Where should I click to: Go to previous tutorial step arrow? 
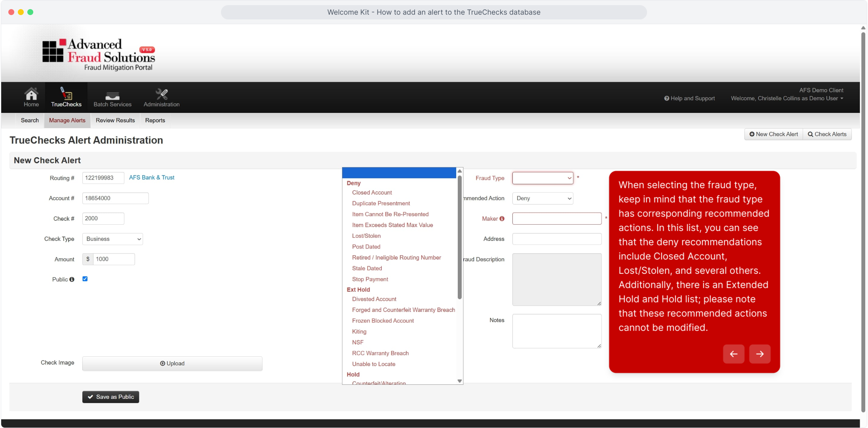pyautogui.click(x=734, y=354)
